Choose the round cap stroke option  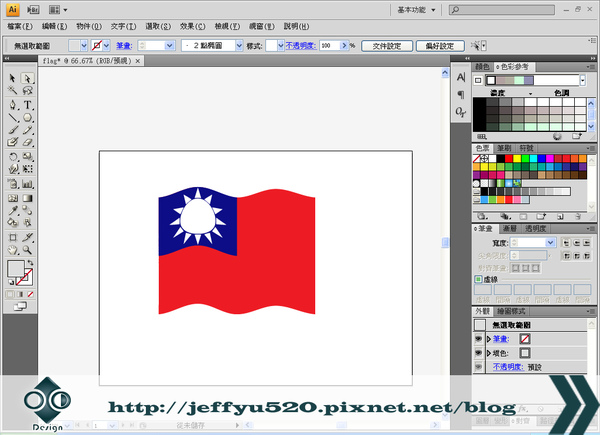point(576,243)
